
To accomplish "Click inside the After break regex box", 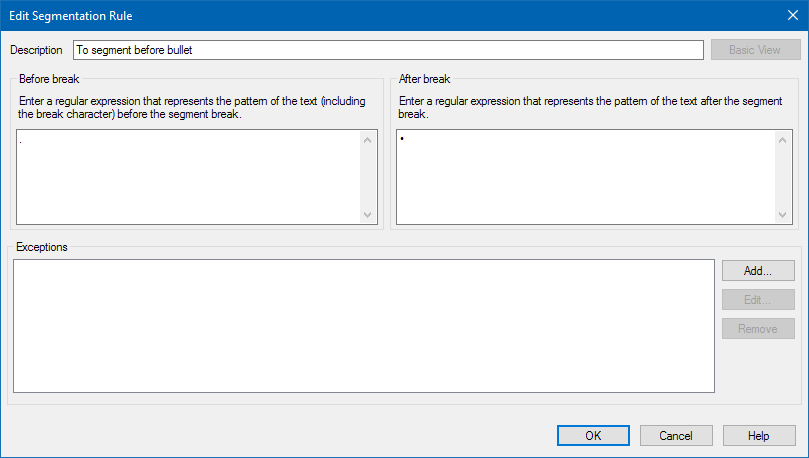I will pos(586,177).
